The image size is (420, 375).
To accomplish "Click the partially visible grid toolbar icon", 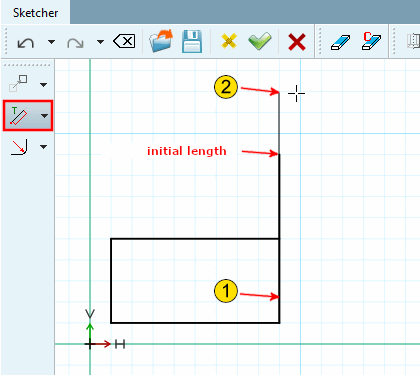I will (413, 41).
